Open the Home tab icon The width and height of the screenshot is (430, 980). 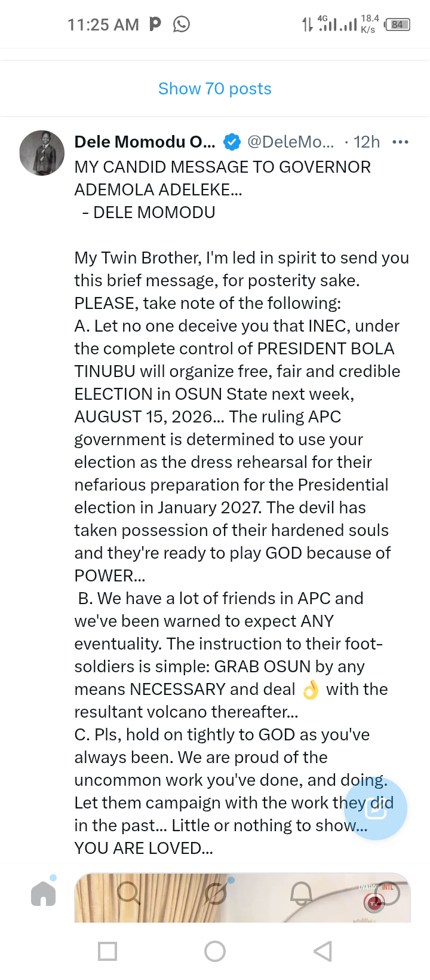[x=43, y=894]
